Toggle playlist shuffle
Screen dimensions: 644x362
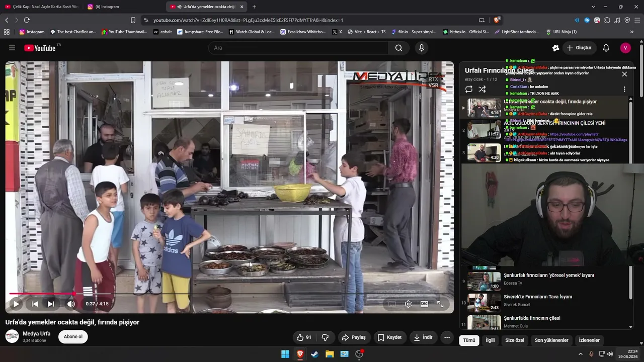482,89
